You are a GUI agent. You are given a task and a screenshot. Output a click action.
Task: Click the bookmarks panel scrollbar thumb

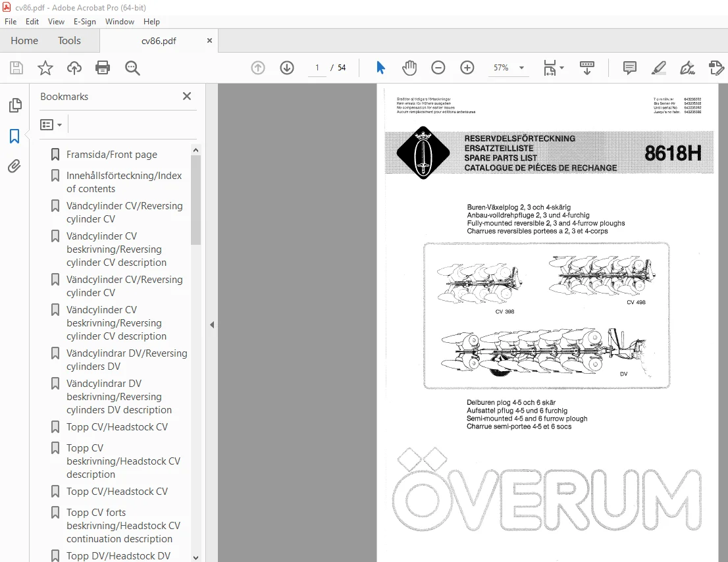[195, 200]
